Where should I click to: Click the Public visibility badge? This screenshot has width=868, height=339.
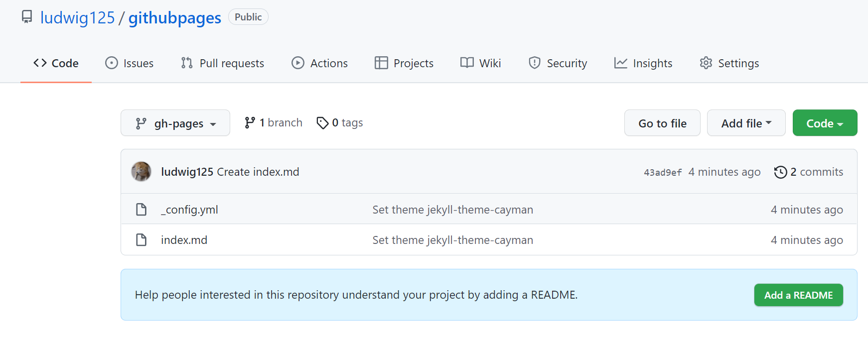pos(248,17)
